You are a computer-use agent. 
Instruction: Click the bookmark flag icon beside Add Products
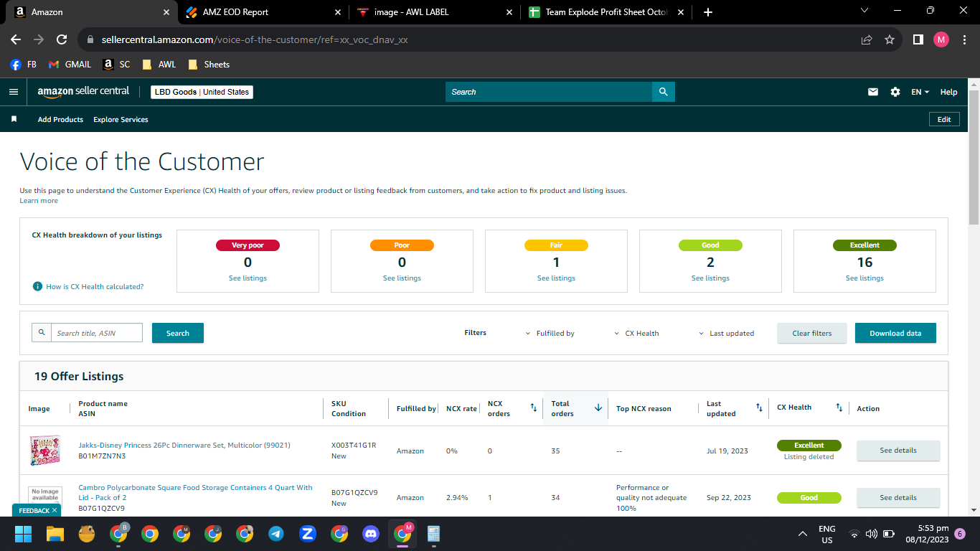pos(14,119)
